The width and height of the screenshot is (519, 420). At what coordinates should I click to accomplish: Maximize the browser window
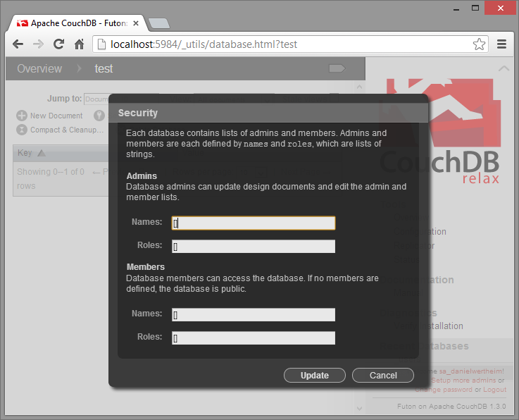[475, 8]
